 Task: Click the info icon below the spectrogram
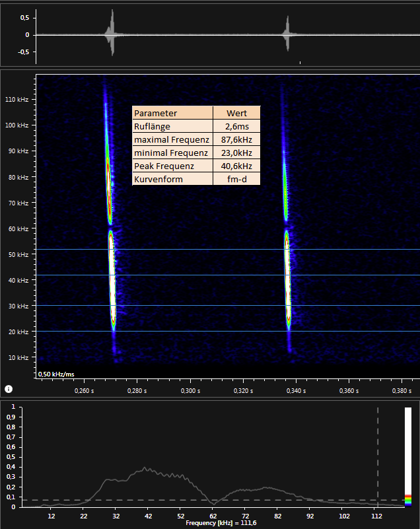pyautogui.click(x=9, y=389)
